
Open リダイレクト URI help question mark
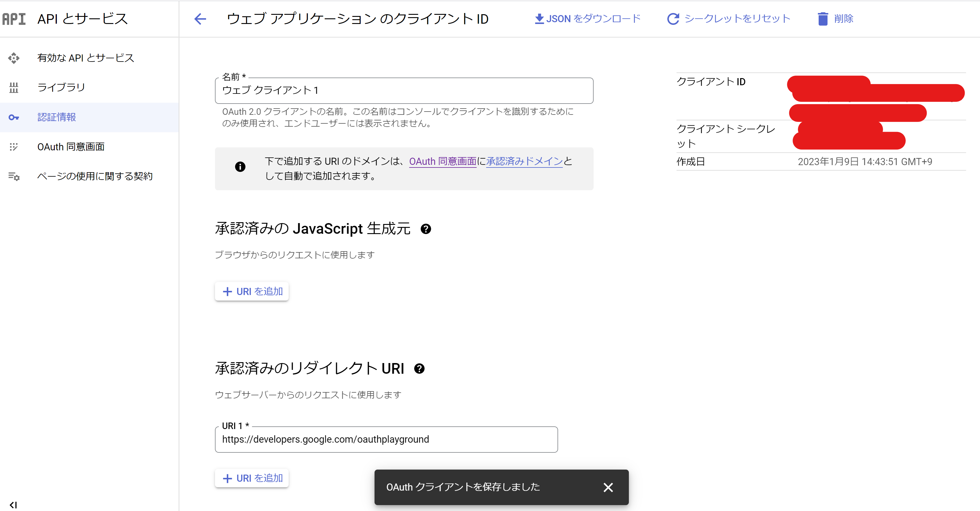coord(420,368)
